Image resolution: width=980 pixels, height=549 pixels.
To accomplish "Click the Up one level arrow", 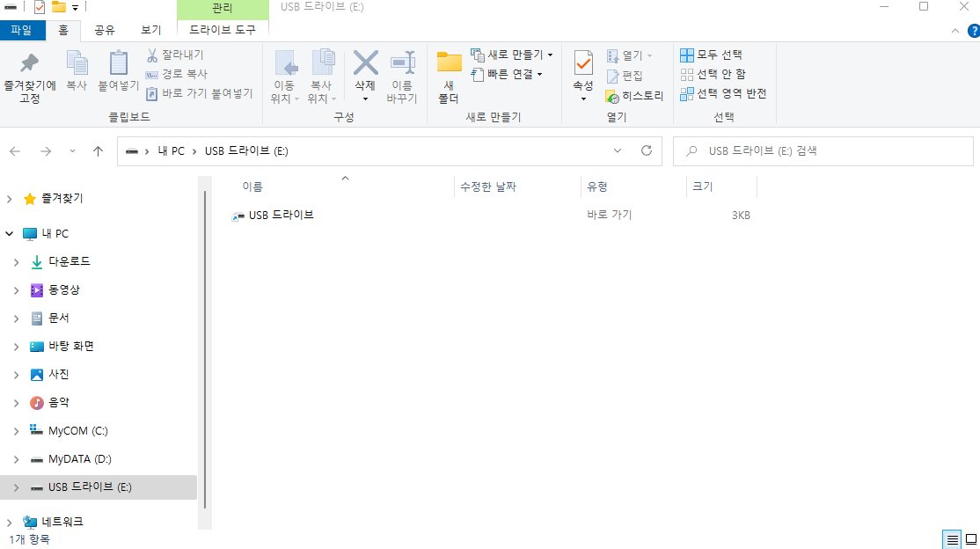I will (x=99, y=151).
